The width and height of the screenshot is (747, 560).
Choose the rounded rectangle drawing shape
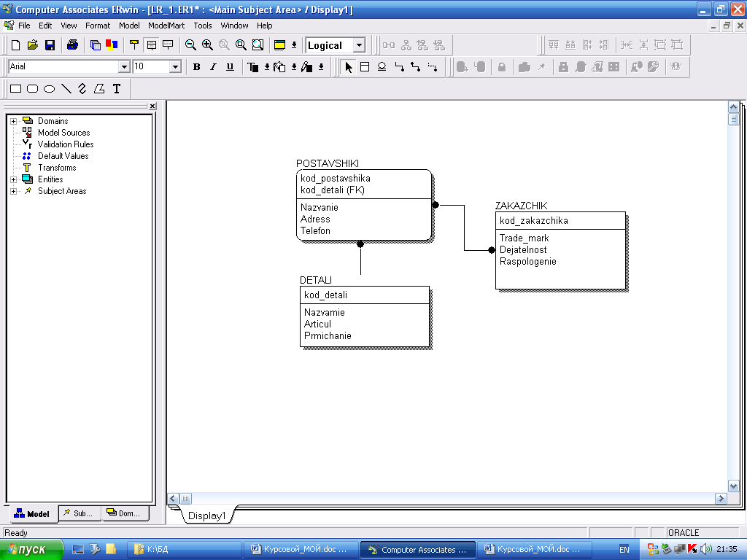click(32, 88)
